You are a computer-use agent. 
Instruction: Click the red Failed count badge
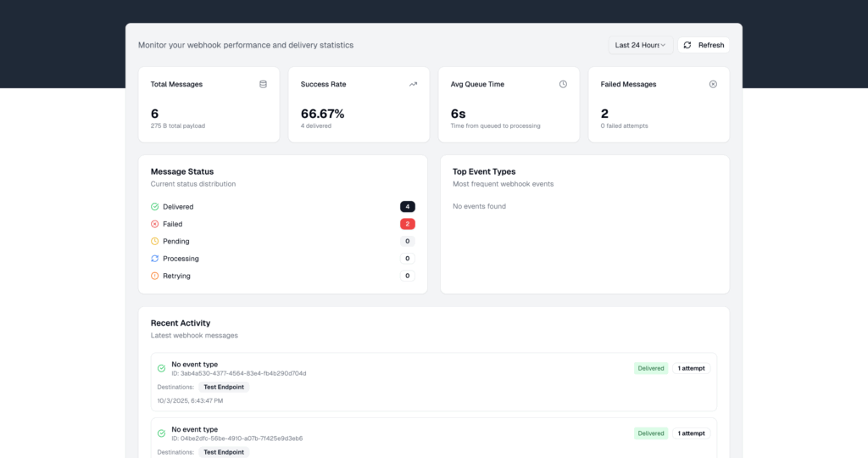click(x=407, y=224)
